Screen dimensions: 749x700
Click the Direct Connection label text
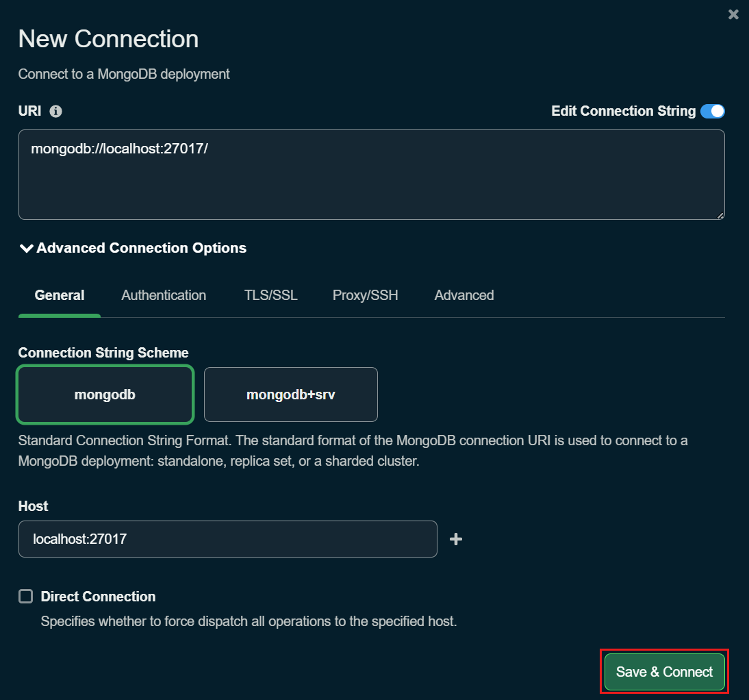(x=97, y=596)
